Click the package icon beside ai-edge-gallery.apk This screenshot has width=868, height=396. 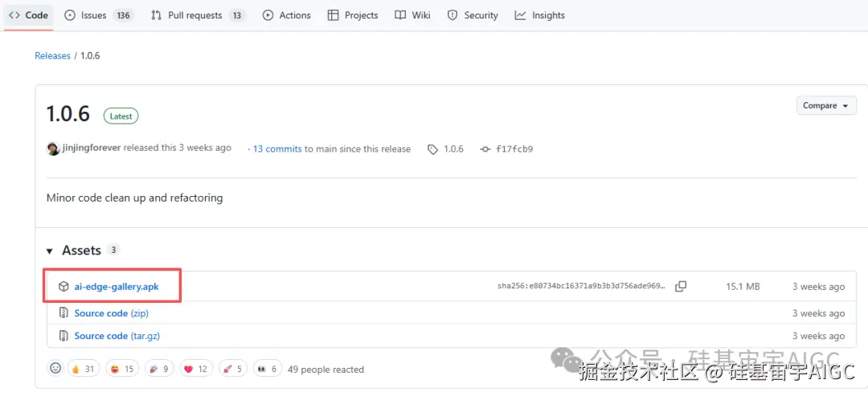63,287
